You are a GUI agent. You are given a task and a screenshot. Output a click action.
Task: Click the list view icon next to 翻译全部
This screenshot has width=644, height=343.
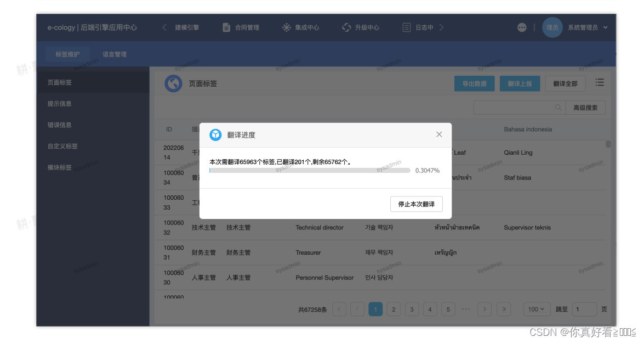tap(600, 83)
